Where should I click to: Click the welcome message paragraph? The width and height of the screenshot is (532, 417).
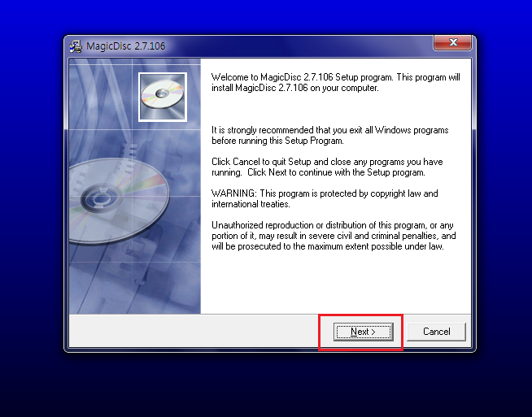coord(335,83)
